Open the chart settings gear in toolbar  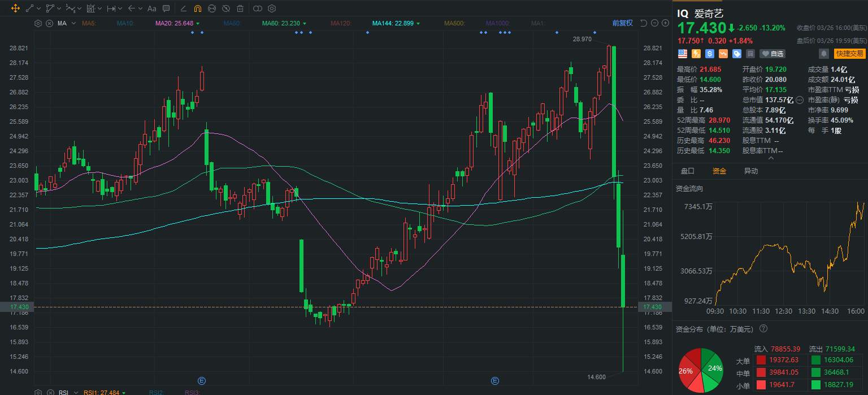[x=271, y=8]
